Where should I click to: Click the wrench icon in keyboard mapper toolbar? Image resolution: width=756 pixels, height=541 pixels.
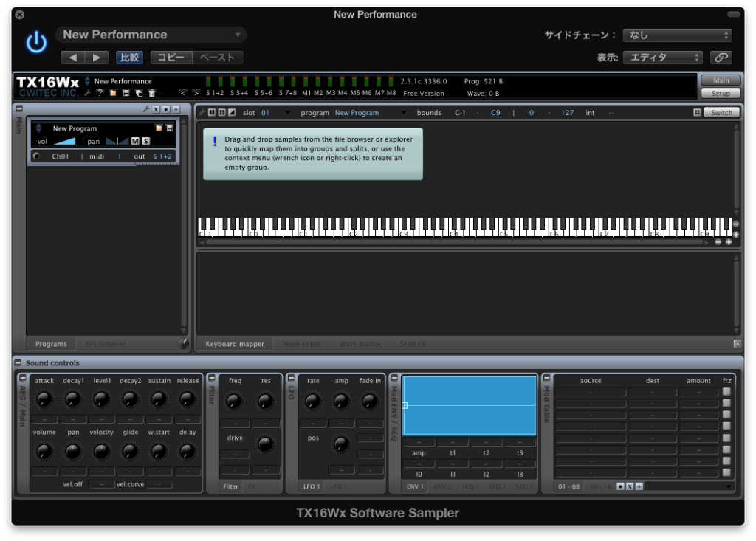201,112
